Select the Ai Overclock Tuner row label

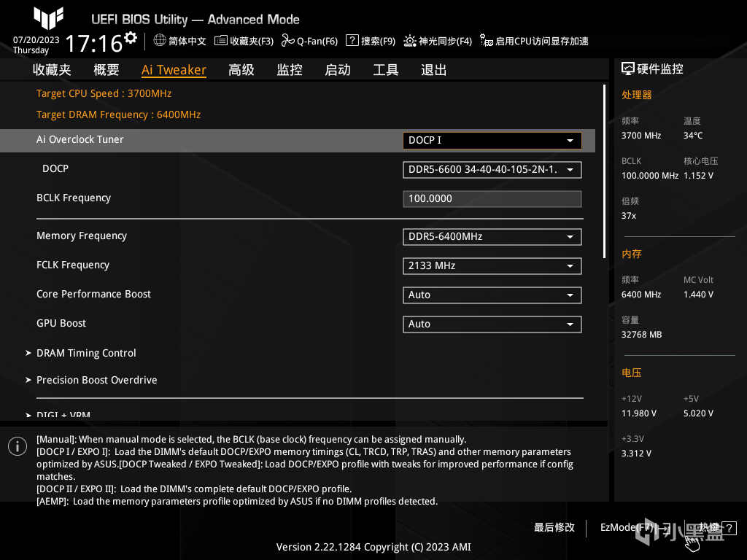point(80,139)
